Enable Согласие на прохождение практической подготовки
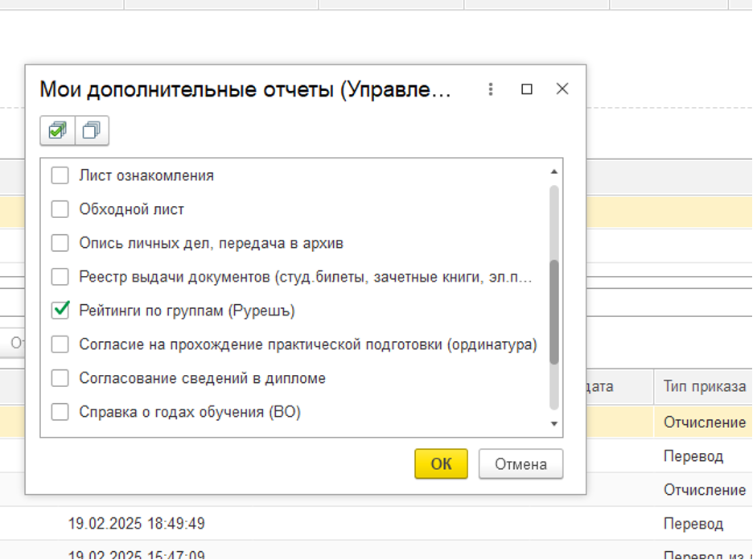This screenshot has width=753, height=560. [x=60, y=344]
